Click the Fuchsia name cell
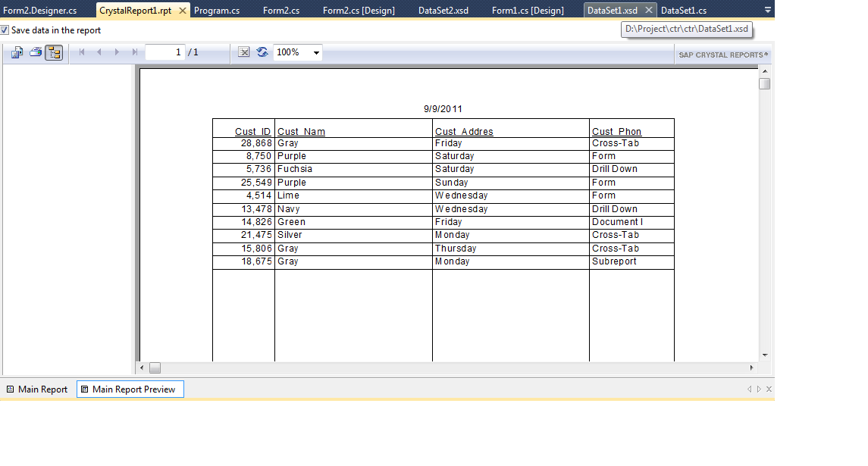 pos(294,169)
